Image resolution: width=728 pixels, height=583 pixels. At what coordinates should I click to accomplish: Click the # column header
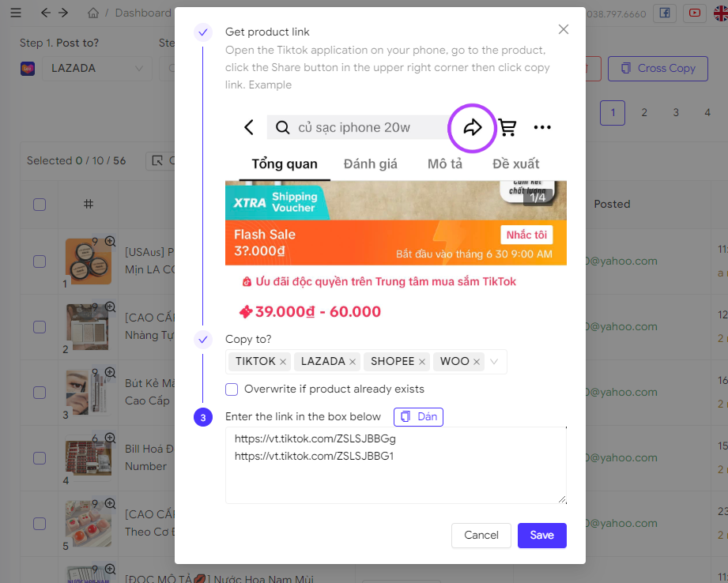point(89,205)
